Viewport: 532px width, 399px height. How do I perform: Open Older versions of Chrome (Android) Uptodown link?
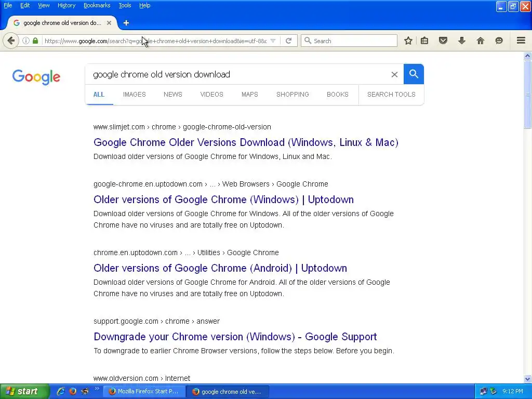pos(220,268)
